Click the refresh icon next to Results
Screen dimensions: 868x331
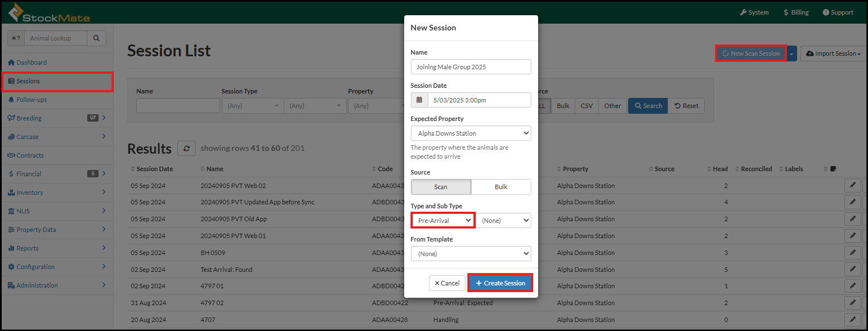186,149
